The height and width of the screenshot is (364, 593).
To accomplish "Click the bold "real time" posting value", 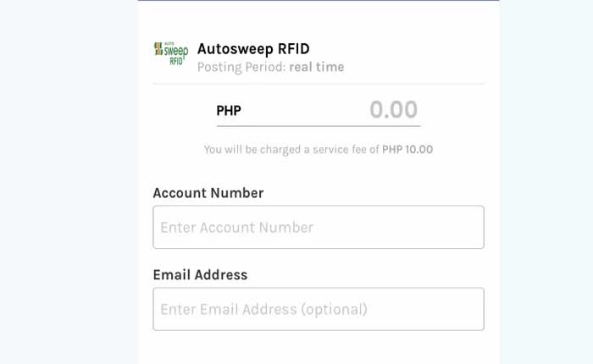I will pos(316,67).
